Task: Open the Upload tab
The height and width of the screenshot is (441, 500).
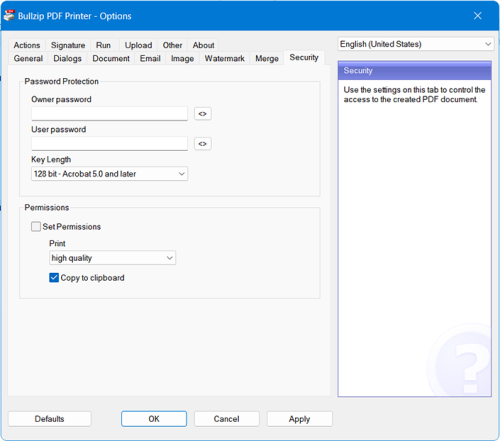Action: click(x=138, y=45)
